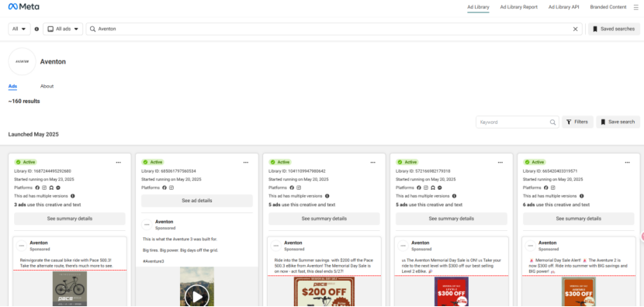Expand the All country dropdown
644x307 pixels.
[x=19, y=29]
